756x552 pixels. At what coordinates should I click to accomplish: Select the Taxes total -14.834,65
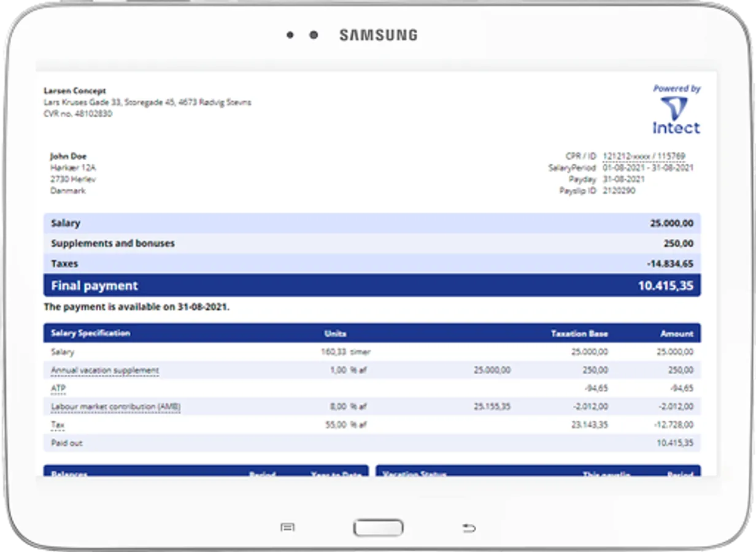(670, 264)
